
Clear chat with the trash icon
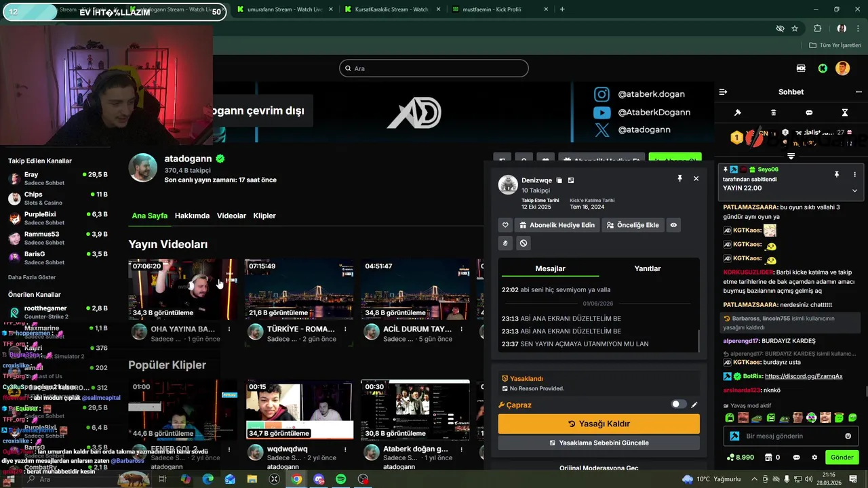(x=774, y=113)
